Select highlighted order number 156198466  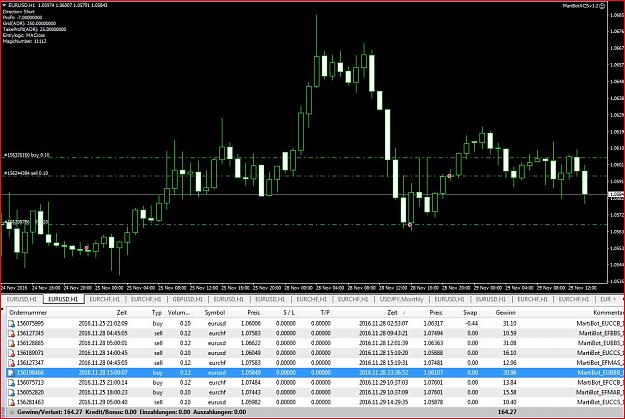[30, 373]
